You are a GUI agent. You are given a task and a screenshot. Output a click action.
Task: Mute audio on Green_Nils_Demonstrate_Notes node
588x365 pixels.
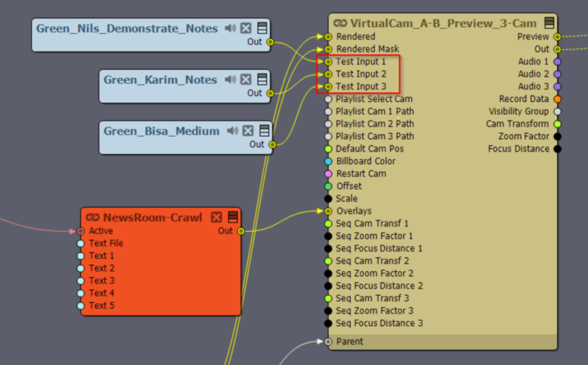[x=230, y=28]
